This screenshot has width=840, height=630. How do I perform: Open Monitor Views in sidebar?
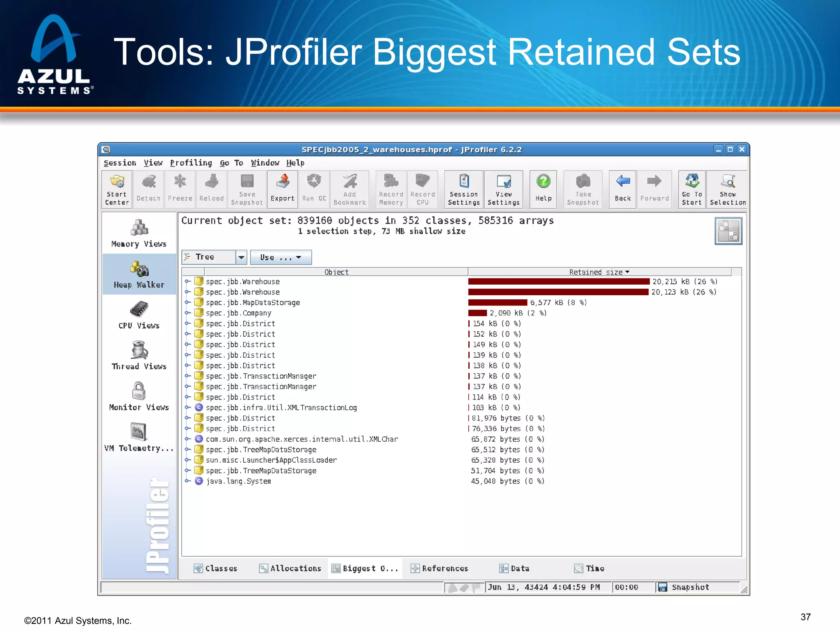pyautogui.click(x=139, y=397)
